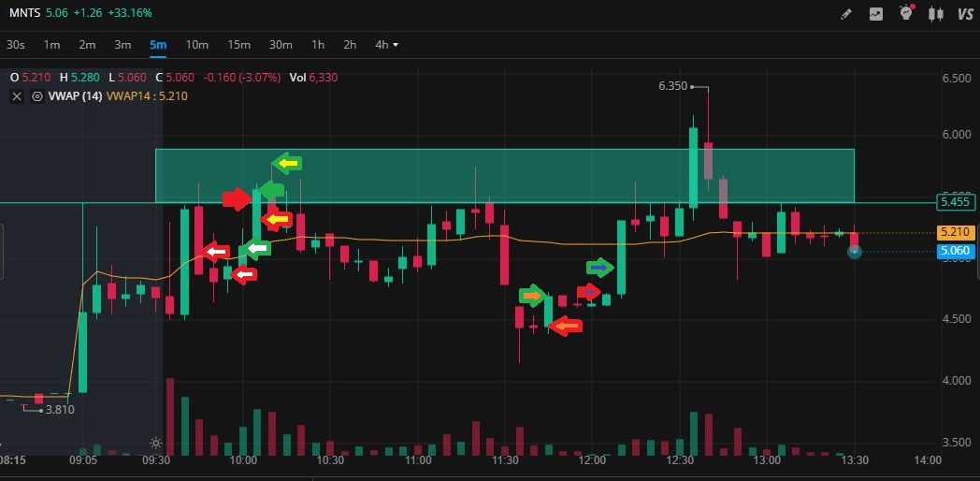The height and width of the screenshot is (481, 980).
Task: Click the +33.16% change value
Action: [x=129, y=12]
